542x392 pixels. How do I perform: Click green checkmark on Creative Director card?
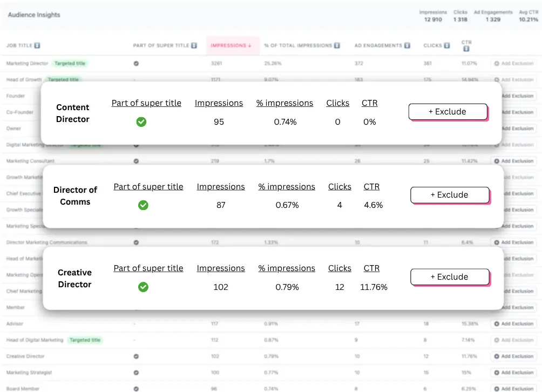[x=143, y=287]
